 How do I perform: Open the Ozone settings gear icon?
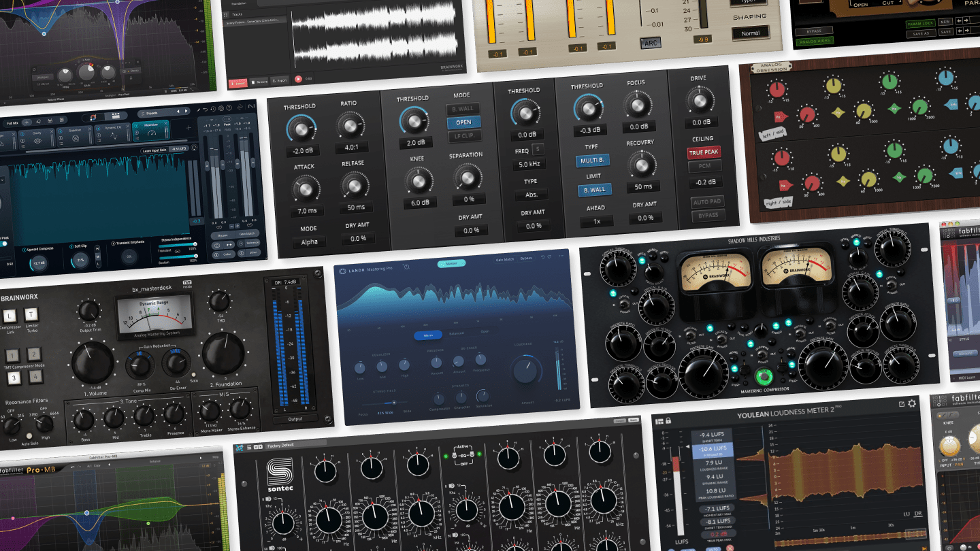click(220, 108)
